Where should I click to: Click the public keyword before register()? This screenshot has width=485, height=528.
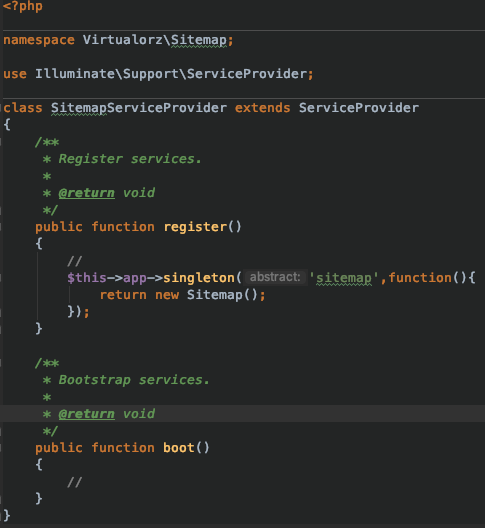click(59, 227)
